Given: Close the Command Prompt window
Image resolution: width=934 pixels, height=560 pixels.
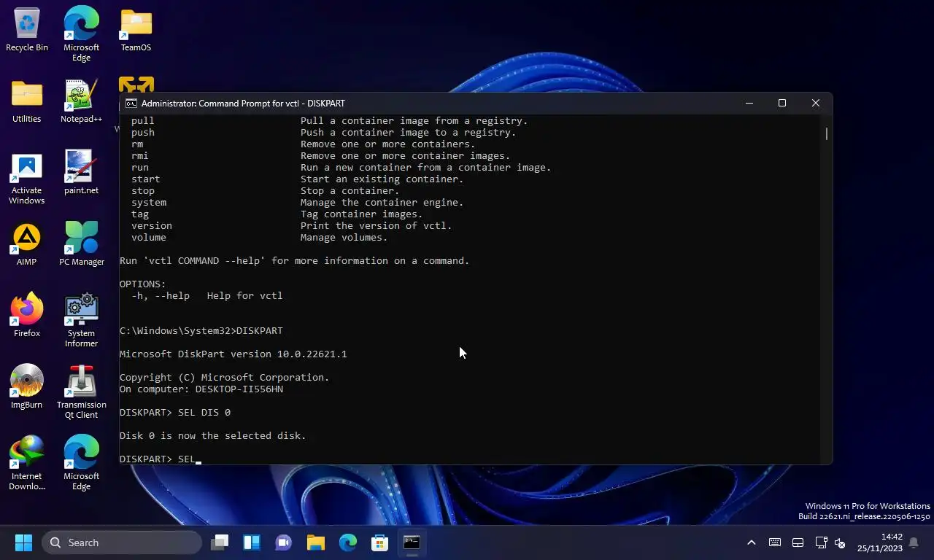Looking at the screenshot, I should pyautogui.click(x=816, y=104).
